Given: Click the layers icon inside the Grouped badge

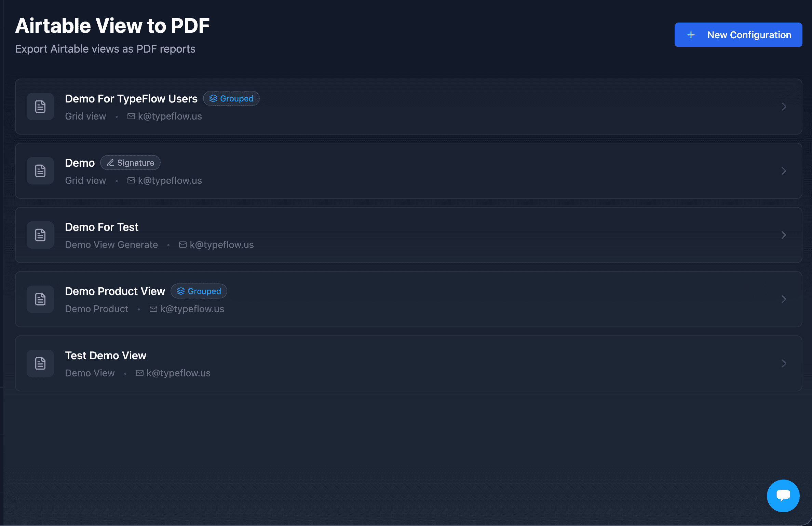Looking at the screenshot, I should 213,98.
